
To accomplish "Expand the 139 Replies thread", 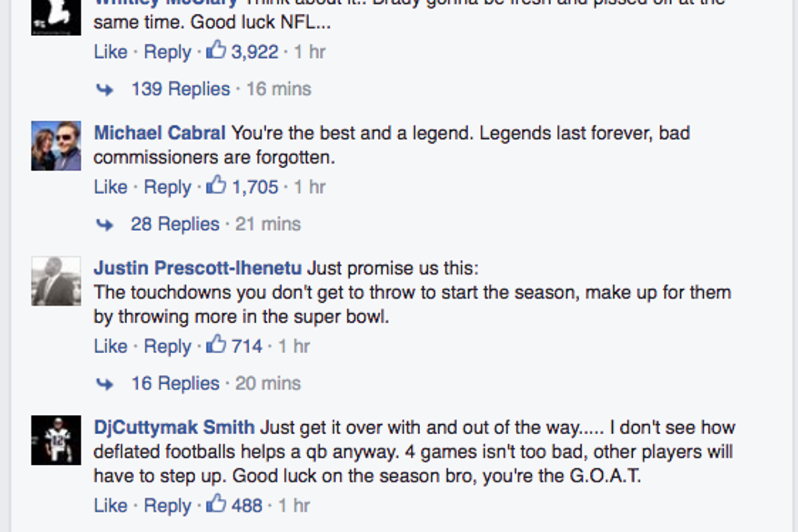I will (180, 88).
